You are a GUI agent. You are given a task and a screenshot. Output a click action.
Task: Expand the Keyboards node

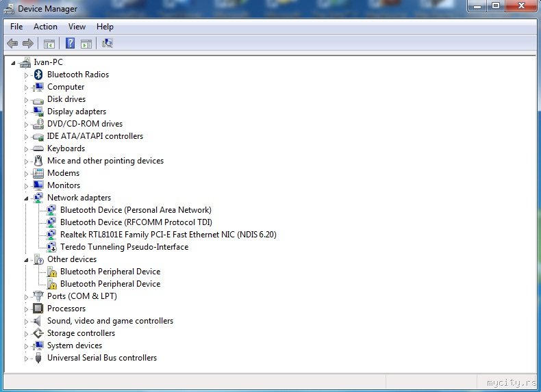pos(26,149)
